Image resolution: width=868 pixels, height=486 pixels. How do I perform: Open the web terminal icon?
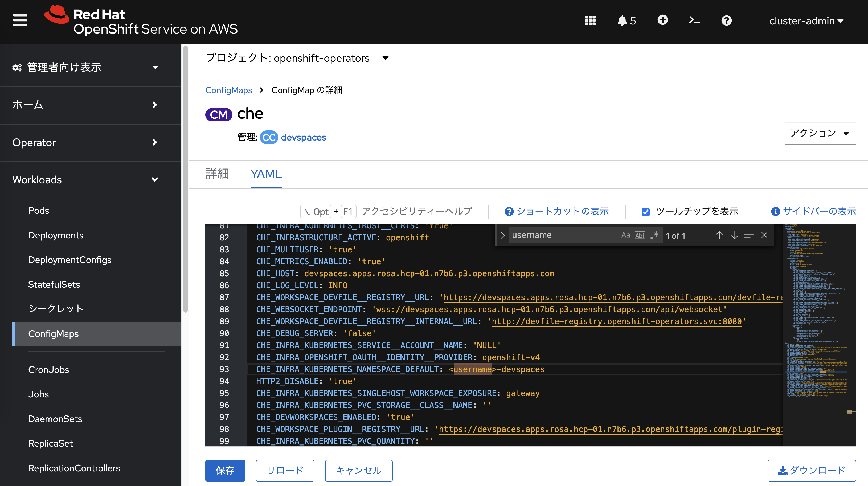click(694, 20)
